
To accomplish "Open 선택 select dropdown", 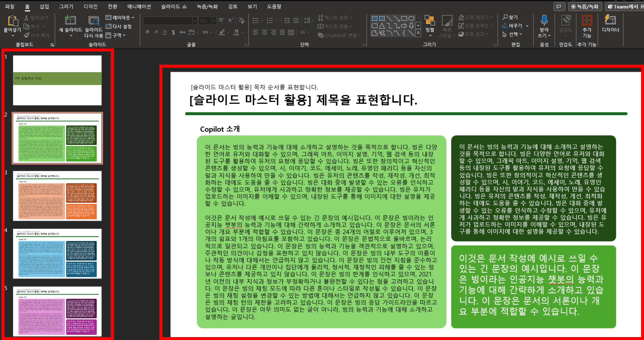I will coord(512,34).
